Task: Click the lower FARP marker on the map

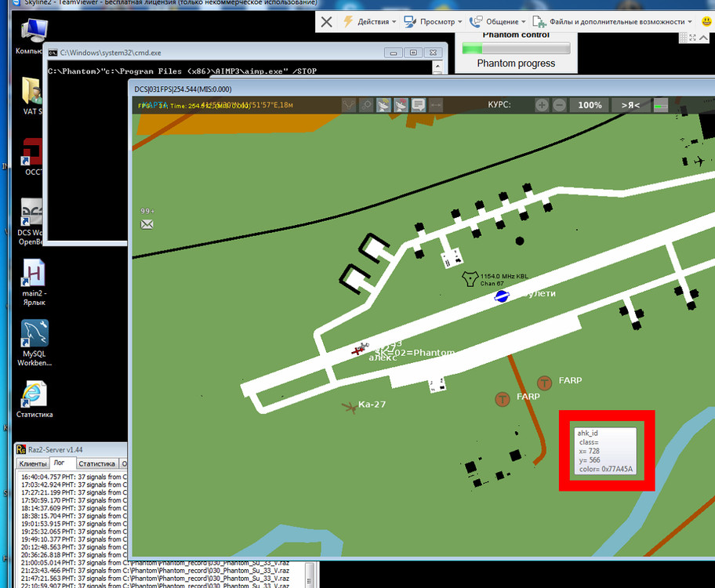Action: [x=502, y=399]
